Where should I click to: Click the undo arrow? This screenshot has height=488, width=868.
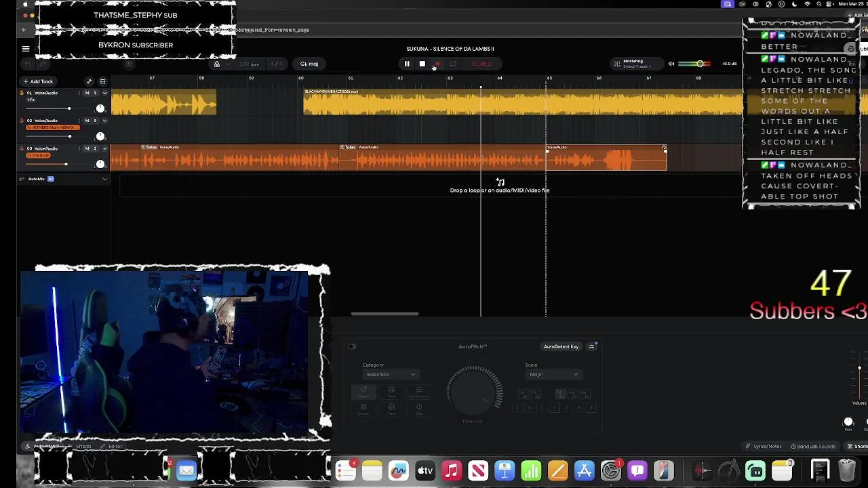point(28,64)
